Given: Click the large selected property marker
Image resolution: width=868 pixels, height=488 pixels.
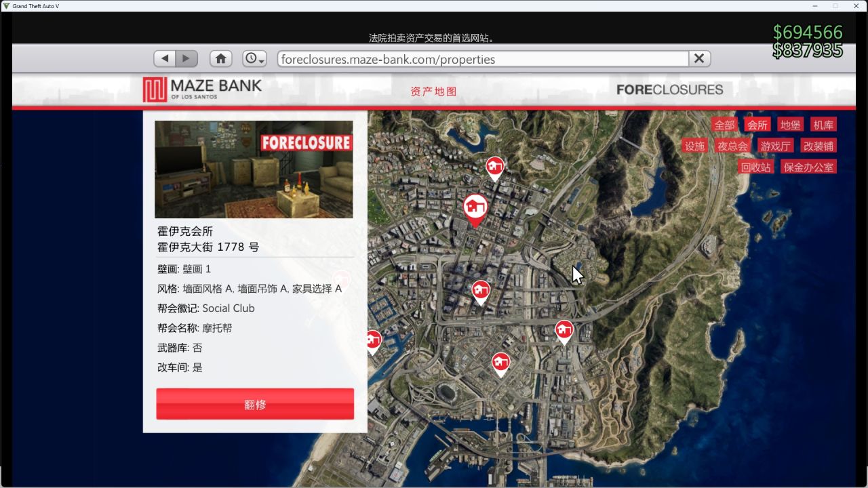Looking at the screenshot, I should (x=475, y=208).
